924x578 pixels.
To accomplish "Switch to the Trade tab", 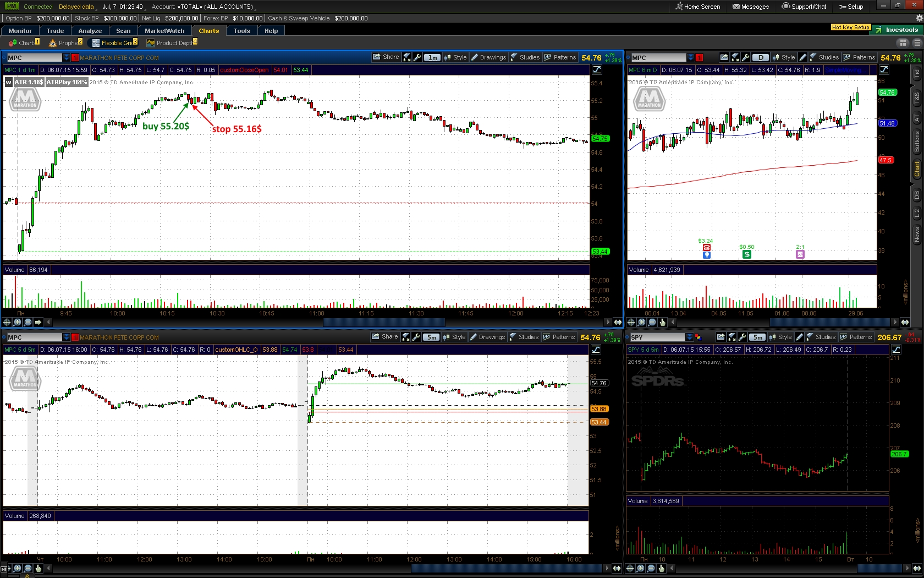I will pyautogui.click(x=55, y=31).
